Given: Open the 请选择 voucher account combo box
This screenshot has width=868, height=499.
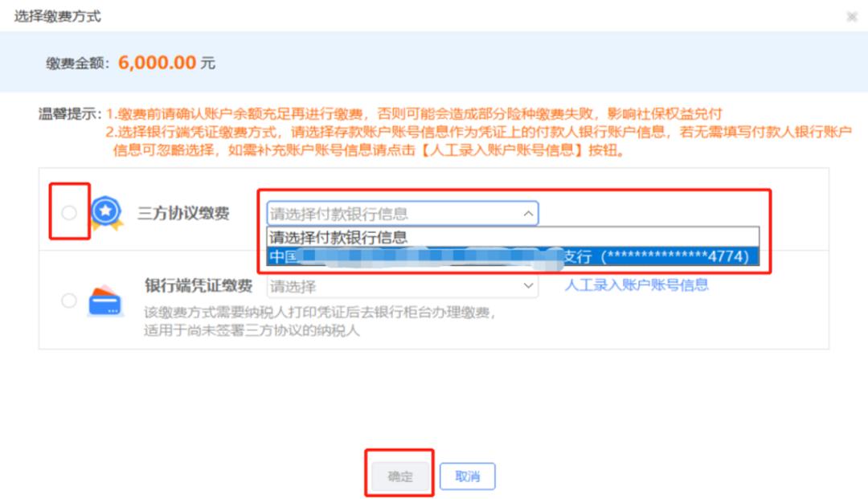Looking at the screenshot, I should click(x=403, y=286).
